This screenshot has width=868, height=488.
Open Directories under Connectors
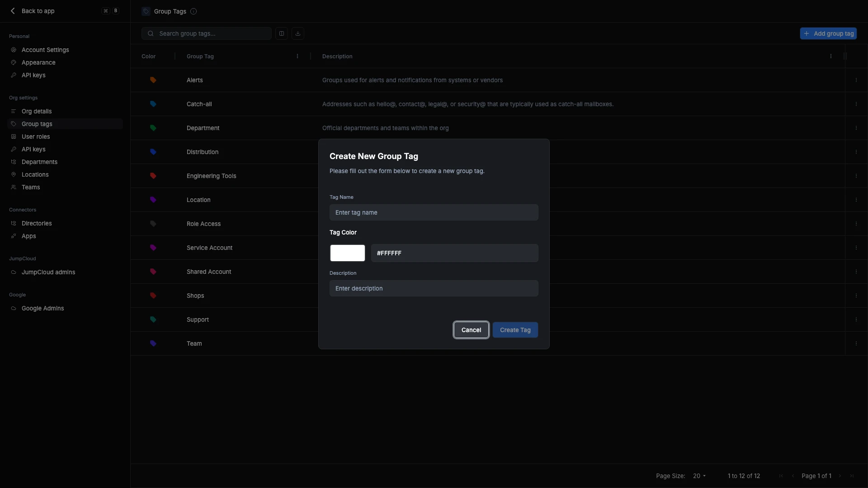click(37, 223)
